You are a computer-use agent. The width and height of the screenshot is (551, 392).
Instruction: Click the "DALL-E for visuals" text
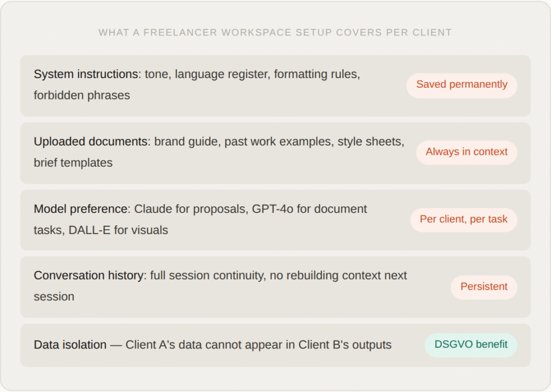(x=118, y=230)
